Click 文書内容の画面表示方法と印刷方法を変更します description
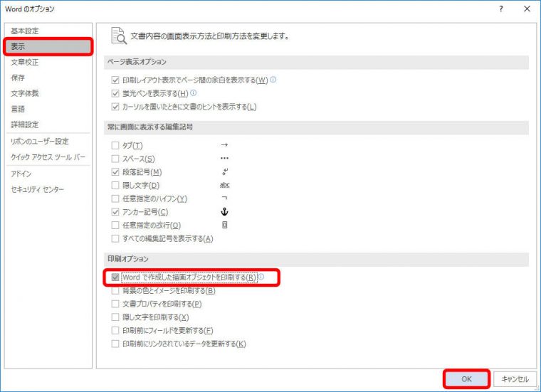 [209, 36]
